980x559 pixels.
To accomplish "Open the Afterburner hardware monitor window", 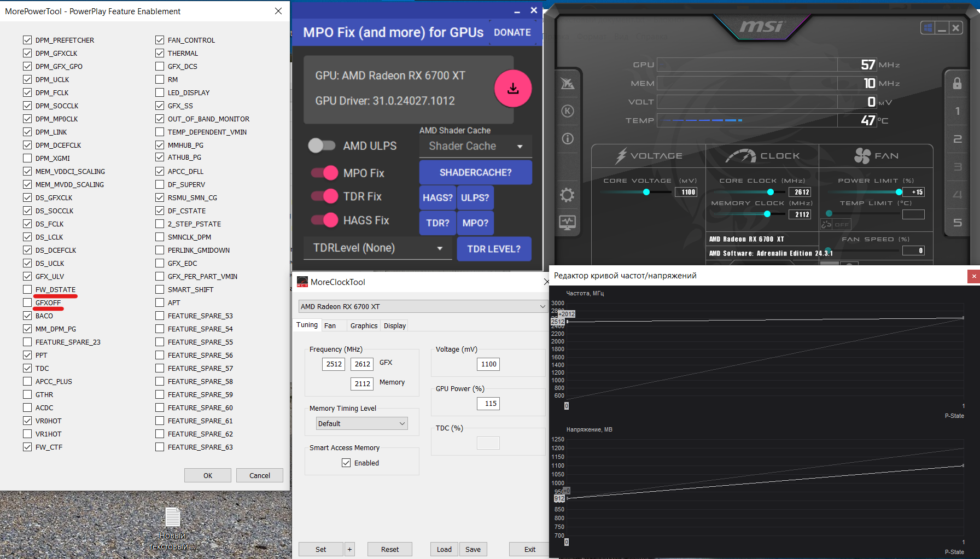I will tap(568, 223).
